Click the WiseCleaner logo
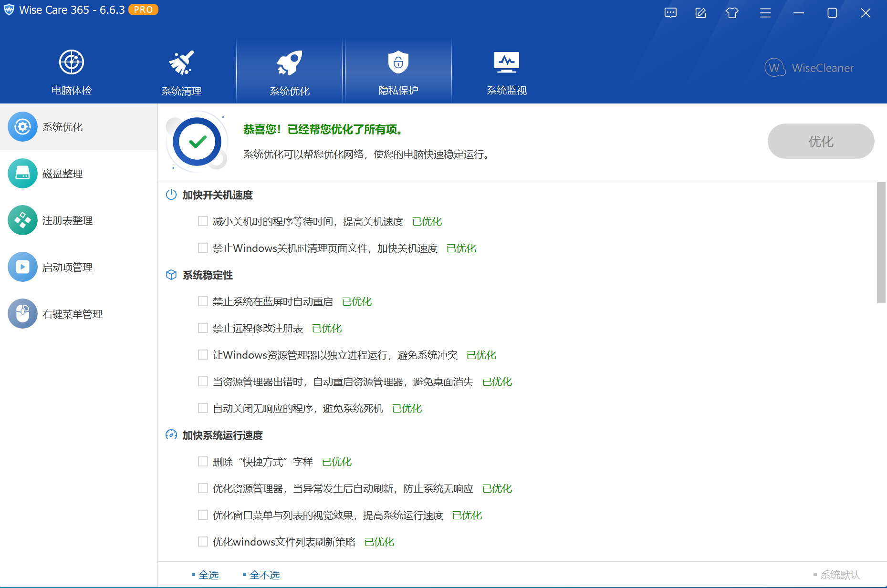Viewport: 887px width, 588px height. point(809,68)
